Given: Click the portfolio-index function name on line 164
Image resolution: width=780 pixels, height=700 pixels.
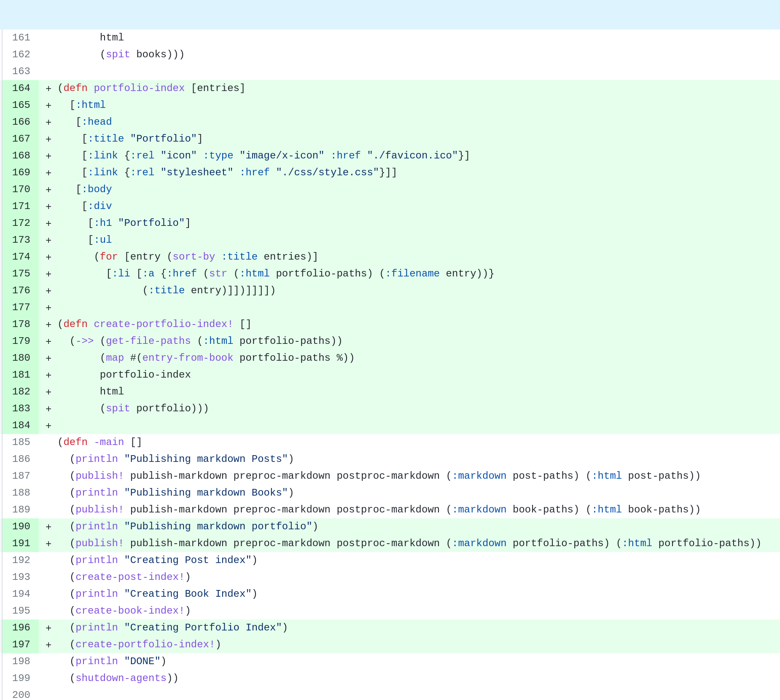Looking at the screenshot, I should tap(139, 88).
